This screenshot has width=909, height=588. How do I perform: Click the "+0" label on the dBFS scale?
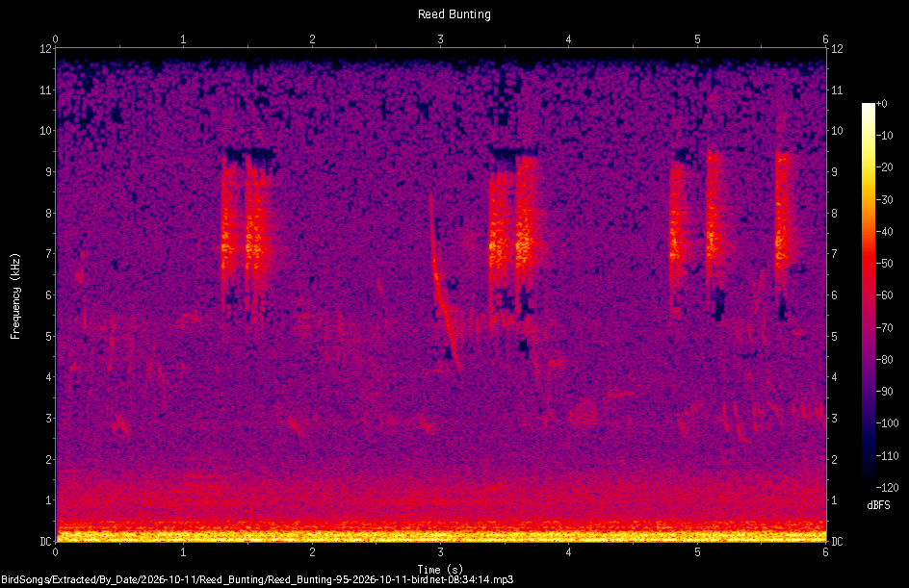882,104
